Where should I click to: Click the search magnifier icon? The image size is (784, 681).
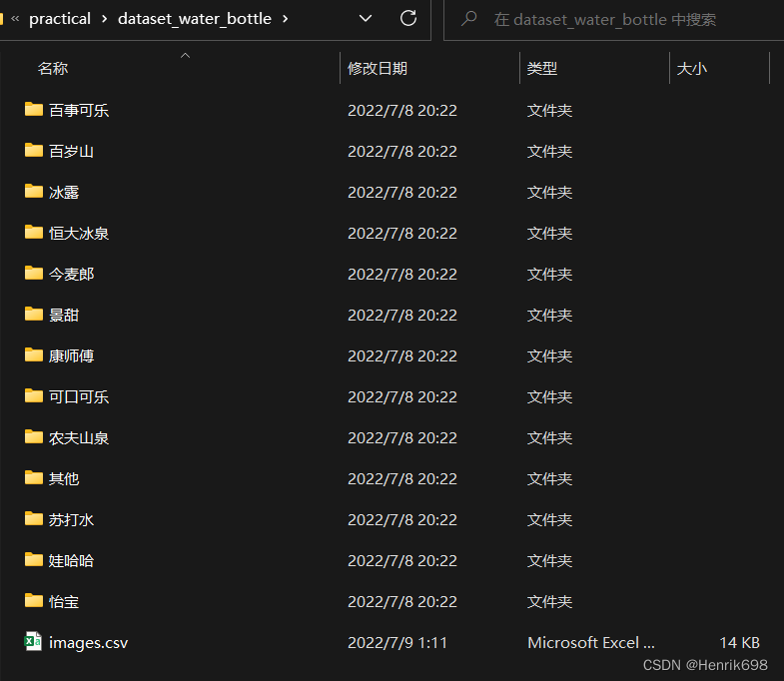point(469,19)
